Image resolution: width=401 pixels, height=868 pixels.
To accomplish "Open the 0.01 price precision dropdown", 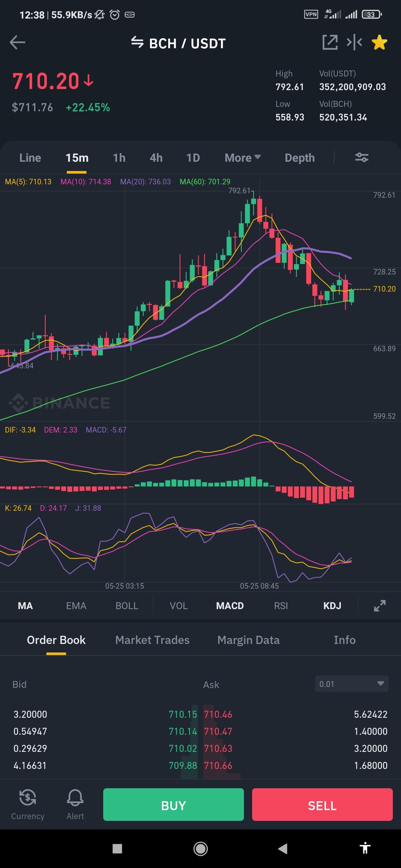I will pos(352,684).
